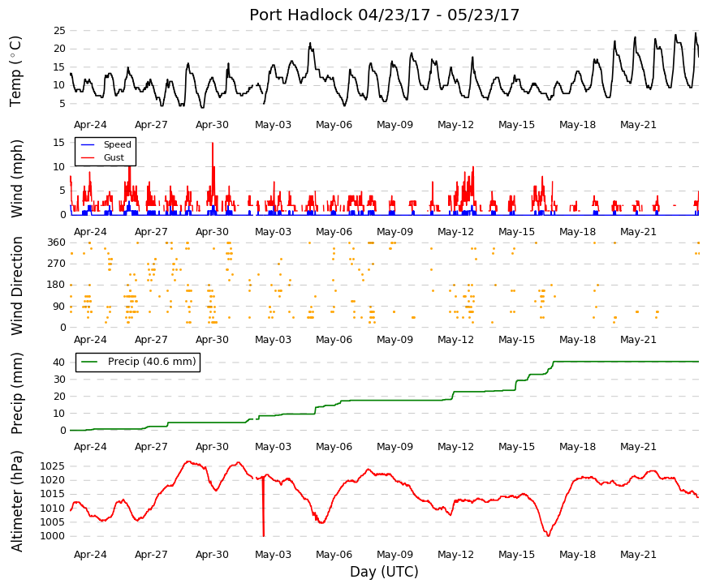Click the May-12 tick under temperature chart

(x=455, y=125)
